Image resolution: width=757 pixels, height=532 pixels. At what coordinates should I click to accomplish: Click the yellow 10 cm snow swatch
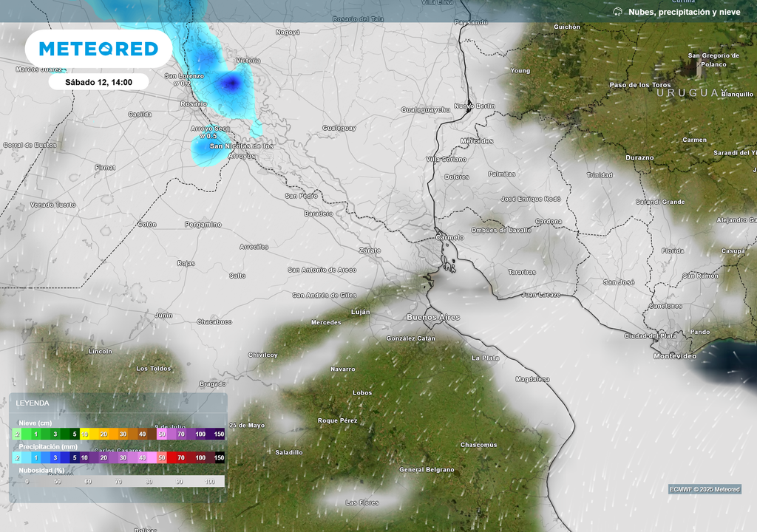point(85,434)
